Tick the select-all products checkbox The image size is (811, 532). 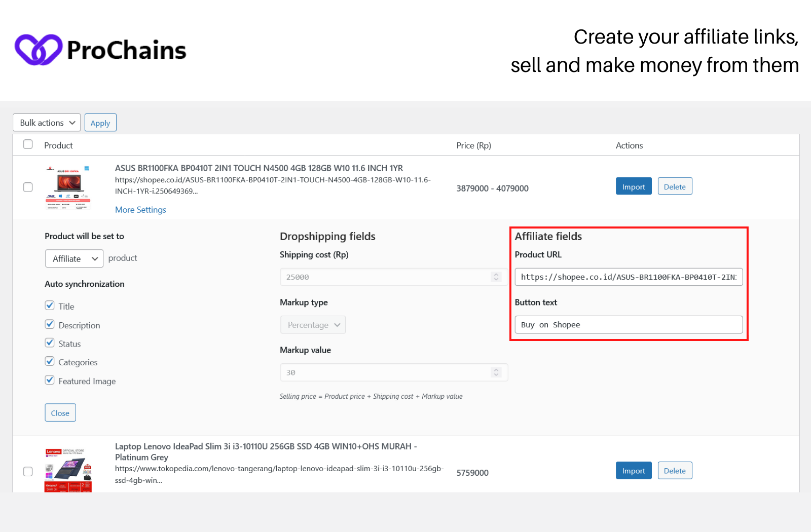28,144
